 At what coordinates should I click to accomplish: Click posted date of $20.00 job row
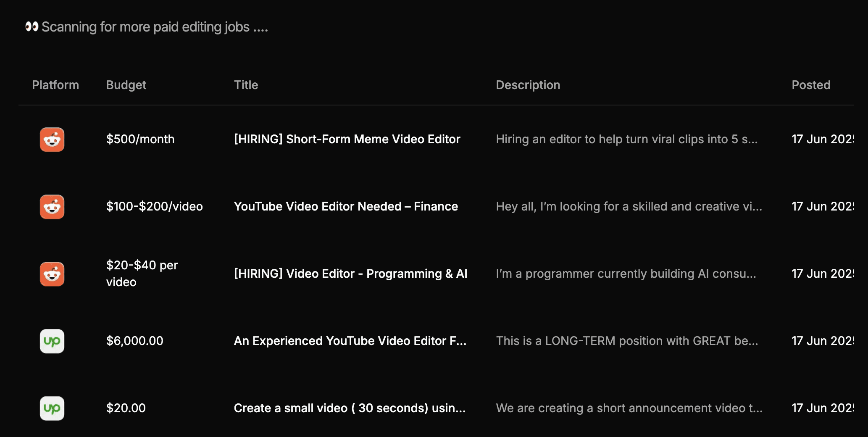click(823, 408)
